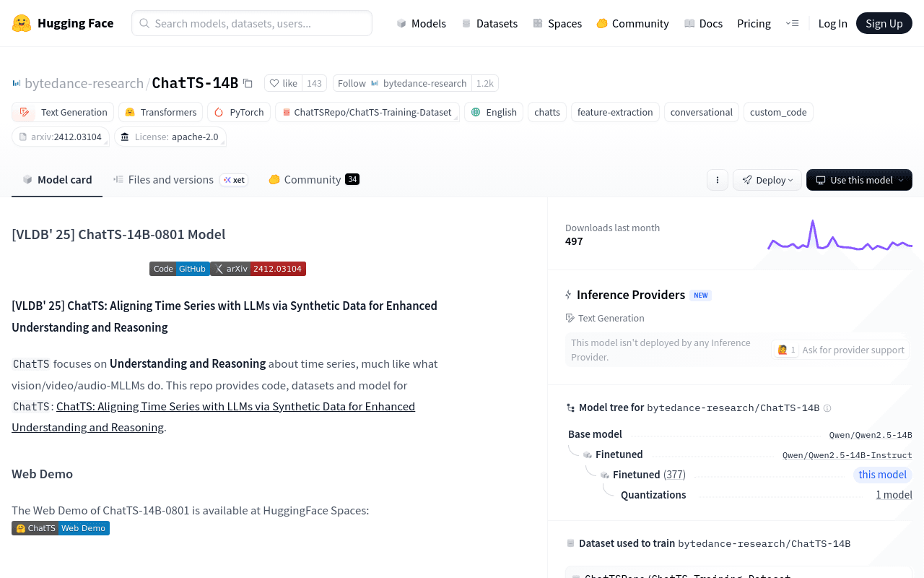The image size is (924, 578).
Task: Open the Pricing page
Action: [x=754, y=23]
